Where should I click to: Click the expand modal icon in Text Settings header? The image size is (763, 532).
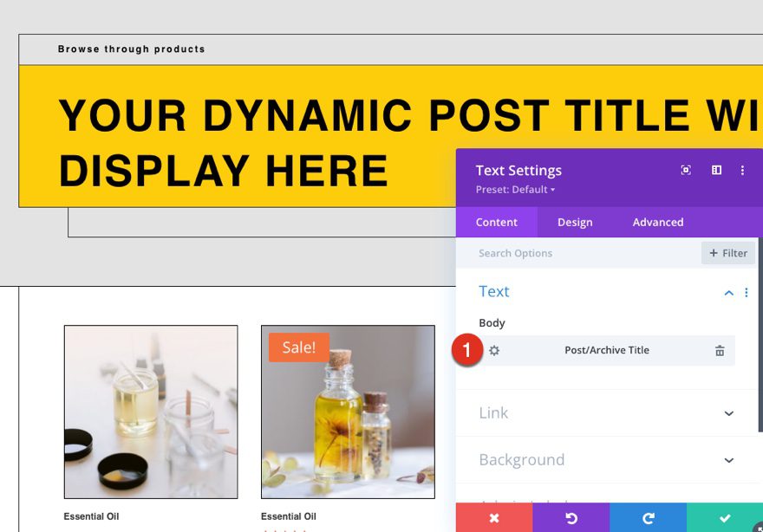click(685, 170)
